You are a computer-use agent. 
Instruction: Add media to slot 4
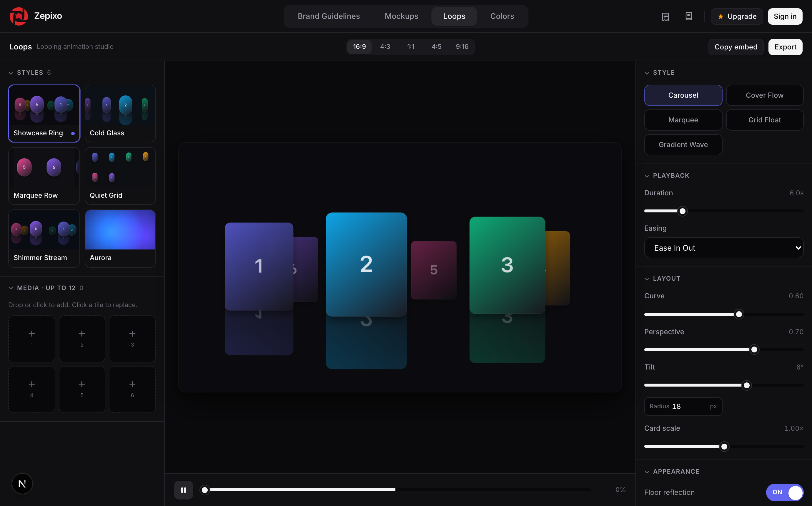tap(31, 389)
